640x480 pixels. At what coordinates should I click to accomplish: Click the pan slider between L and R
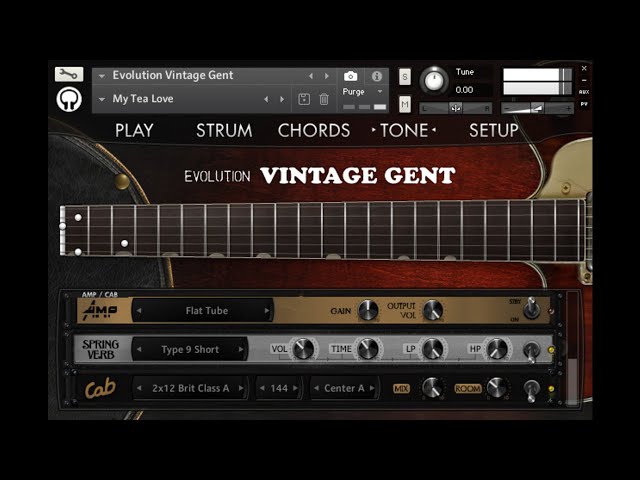pos(456,108)
